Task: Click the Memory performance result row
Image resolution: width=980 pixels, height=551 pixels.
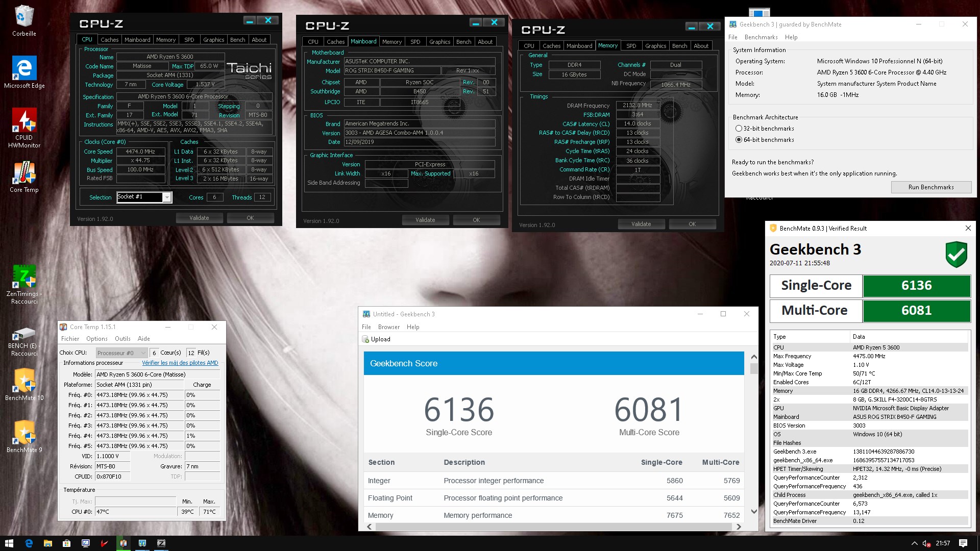Action: (x=554, y=515)
